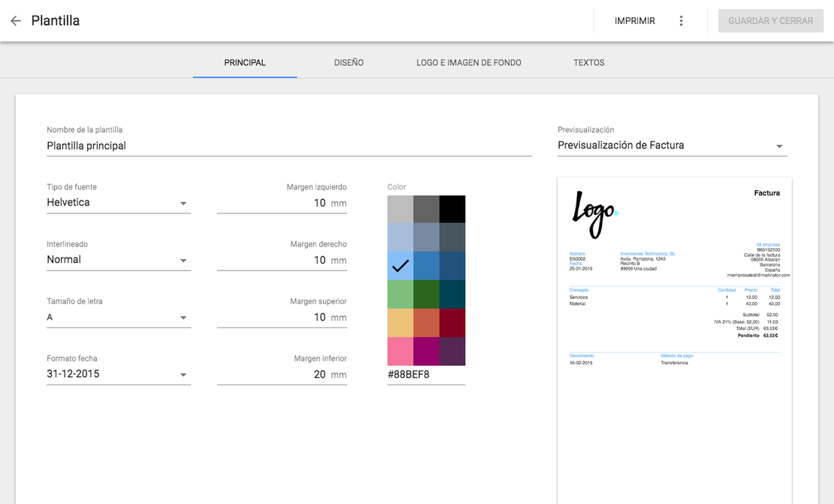Open the Tamaño de letra dropdown
Image resolution: width=834 pixels, height=504 pixels.
coord(119,317)
